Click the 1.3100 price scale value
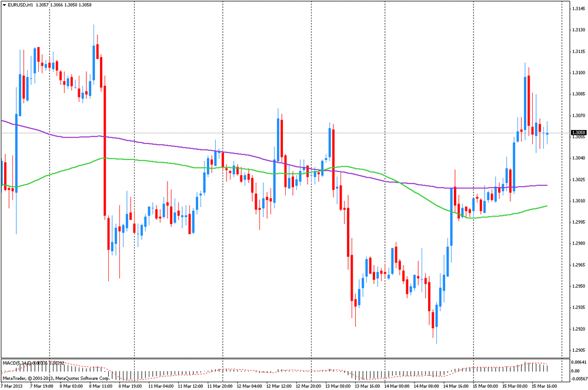 [579, 73]
